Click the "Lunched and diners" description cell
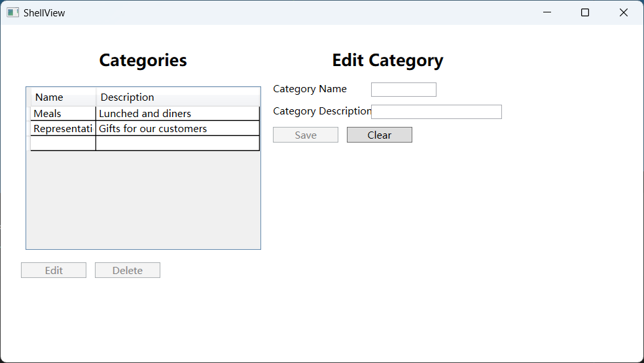 tap(177, 114)
